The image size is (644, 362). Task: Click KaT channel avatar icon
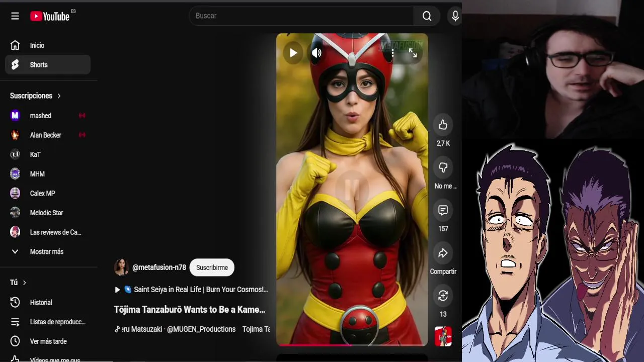[x=15, y=154]
